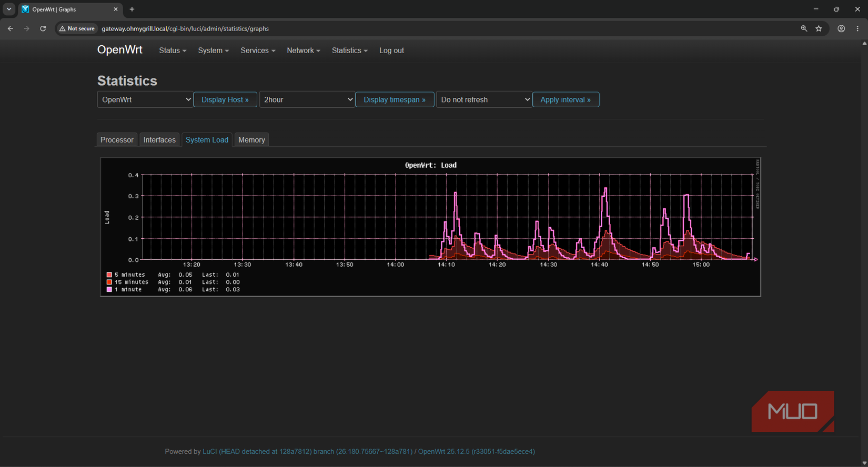The width and height of the screenshot is (868, 467).
Task: Expand the Network menu
Action: point(304,50)
